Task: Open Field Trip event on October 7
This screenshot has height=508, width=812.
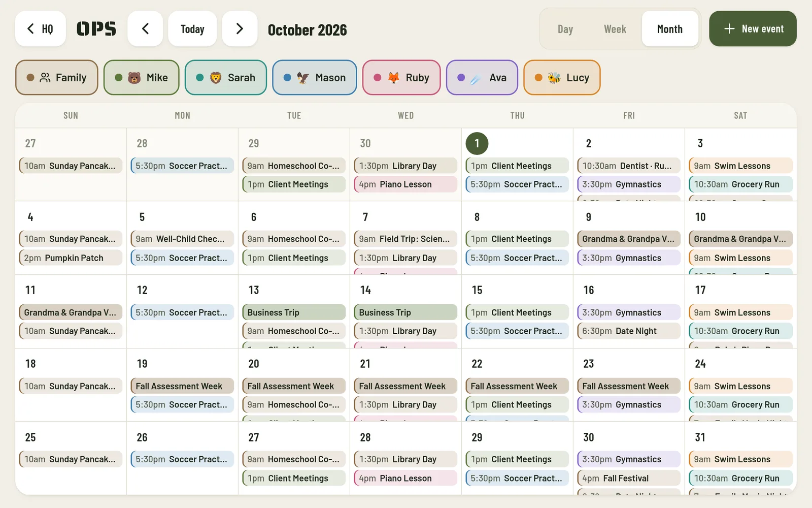Action: (405, 239)
